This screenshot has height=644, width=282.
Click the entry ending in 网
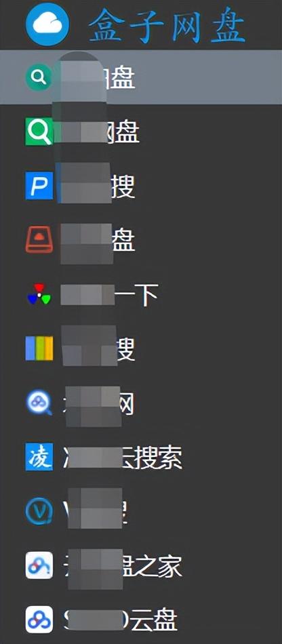[141, 403]
